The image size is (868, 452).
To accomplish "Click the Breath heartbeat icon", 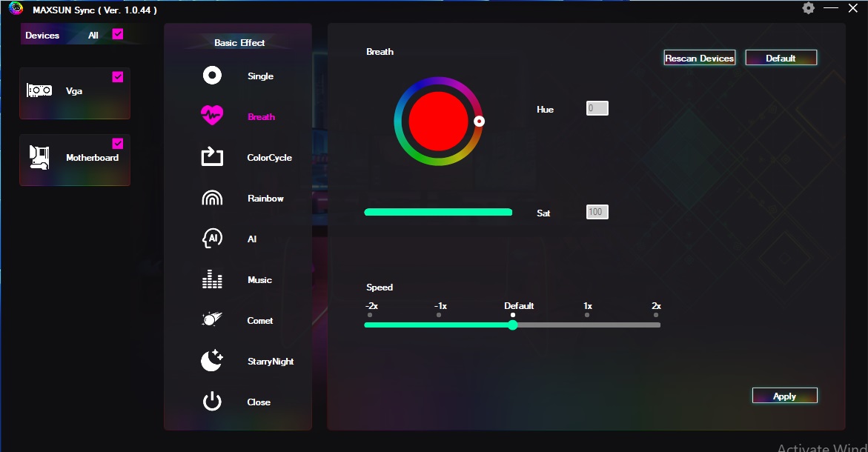I will coord(212,116).
